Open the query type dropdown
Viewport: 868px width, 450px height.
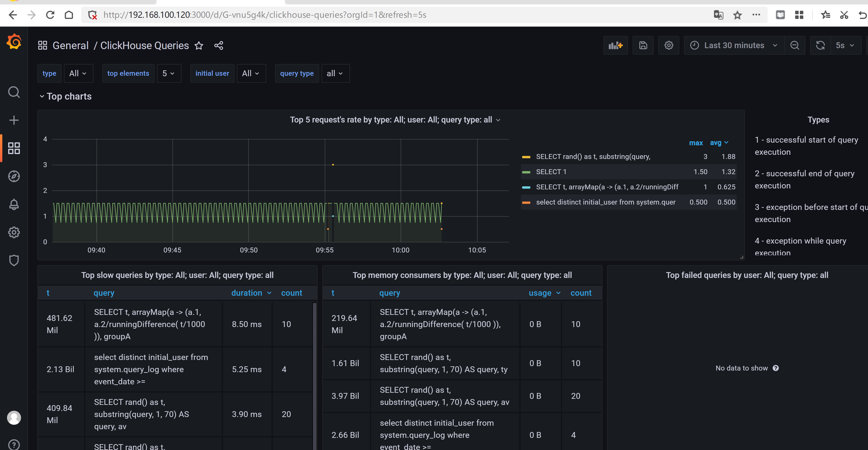pyautogui.click(x=335, y=73)
